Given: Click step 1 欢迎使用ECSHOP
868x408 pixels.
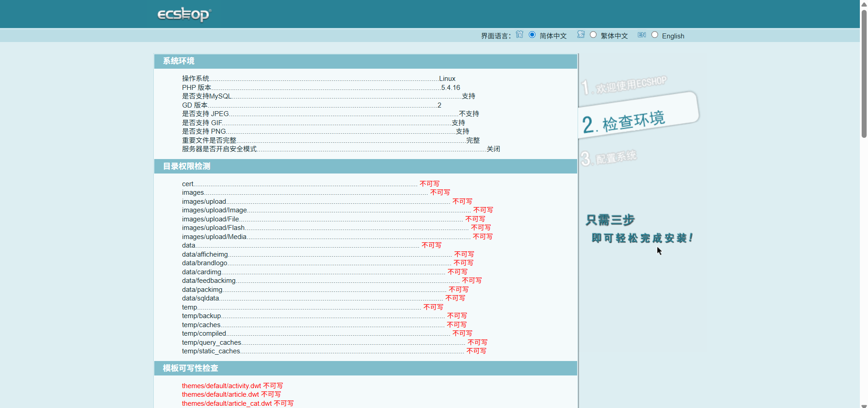Looking at the screenshot, I should [x=624, y=85].
